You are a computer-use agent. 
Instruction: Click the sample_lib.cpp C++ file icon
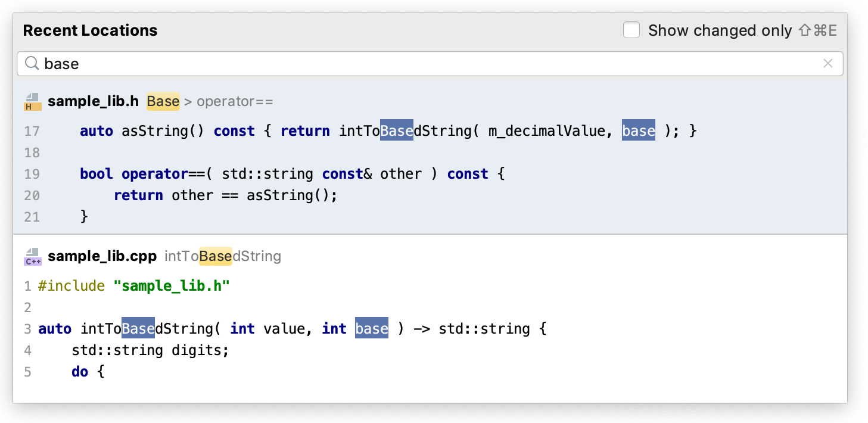pyautogui.click(x=32, y=257)
